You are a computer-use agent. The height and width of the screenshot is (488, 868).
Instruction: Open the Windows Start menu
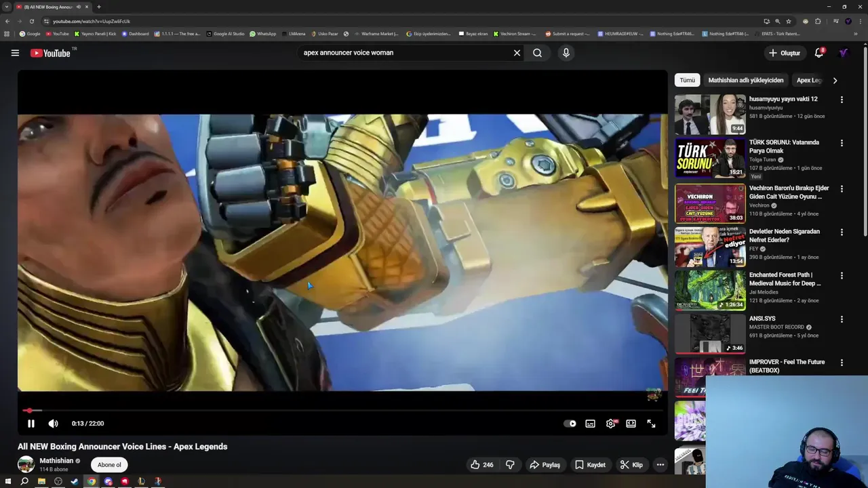[8, 481]
